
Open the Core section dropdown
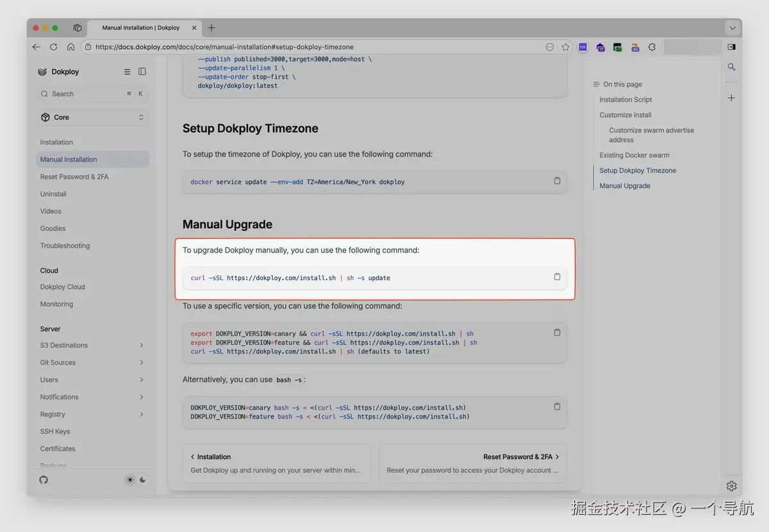(93, 117)
